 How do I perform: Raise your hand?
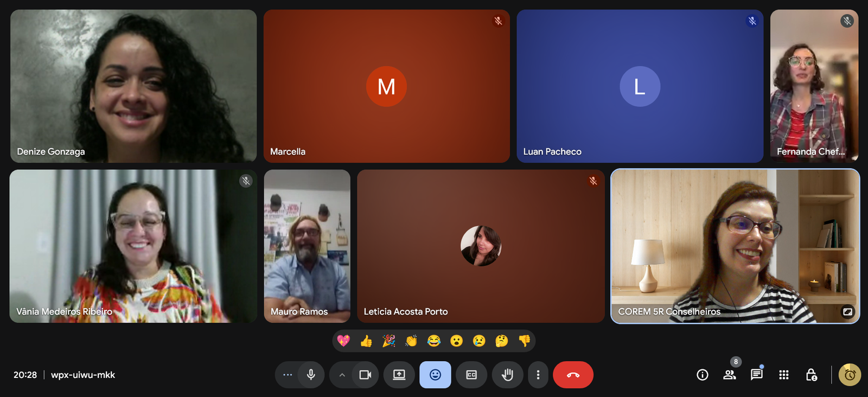click(507, 375)
